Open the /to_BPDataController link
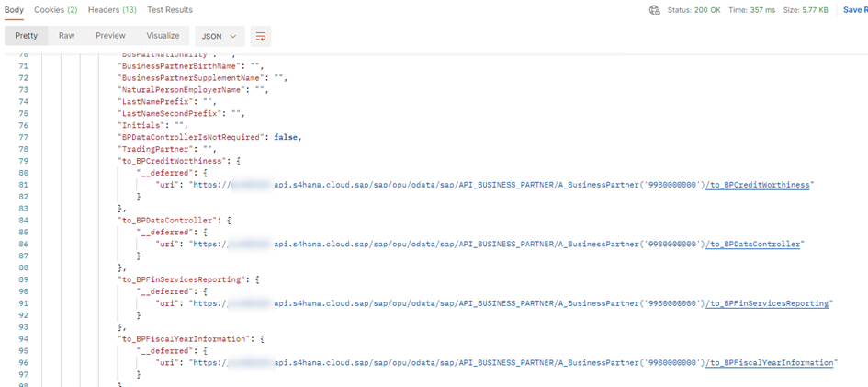The image size is (868, 387). pos(754,245)
